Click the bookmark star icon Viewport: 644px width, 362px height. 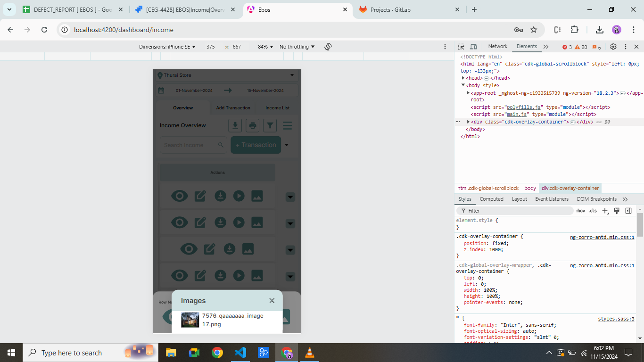534,30
